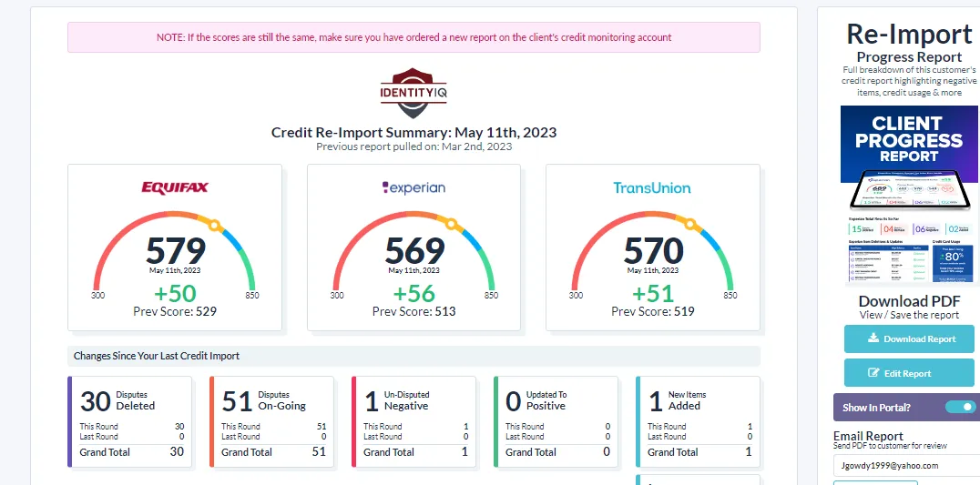
Task: Click the Progress Report subtitle in the sidebar
Action: pyautogui.click(x=909, y=56)
